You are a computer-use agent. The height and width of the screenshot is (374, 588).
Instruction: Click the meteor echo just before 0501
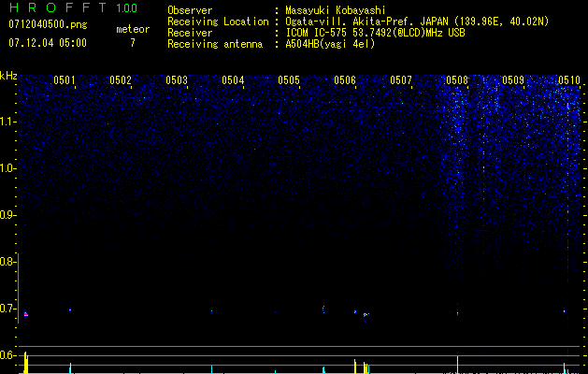pos(70,309)
